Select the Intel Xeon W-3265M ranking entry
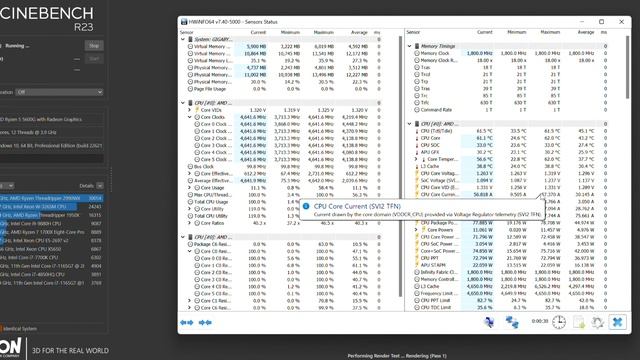Screen dimensions: 640x360 pos(51,207)
